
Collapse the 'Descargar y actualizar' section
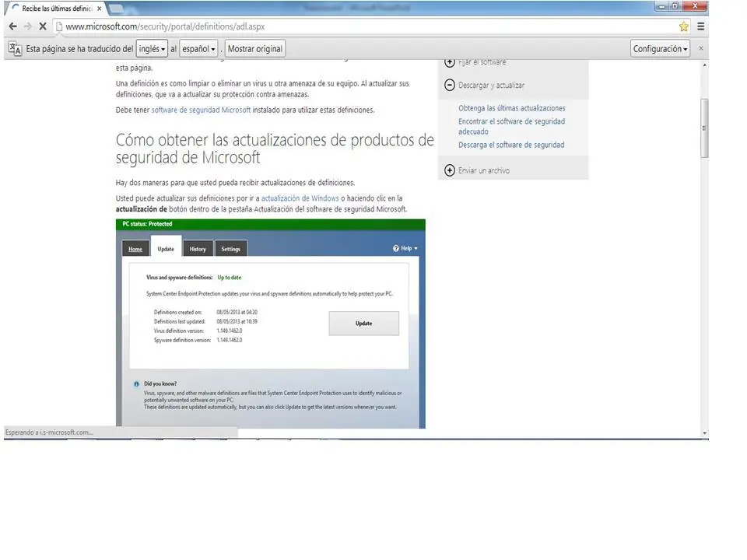449,86
